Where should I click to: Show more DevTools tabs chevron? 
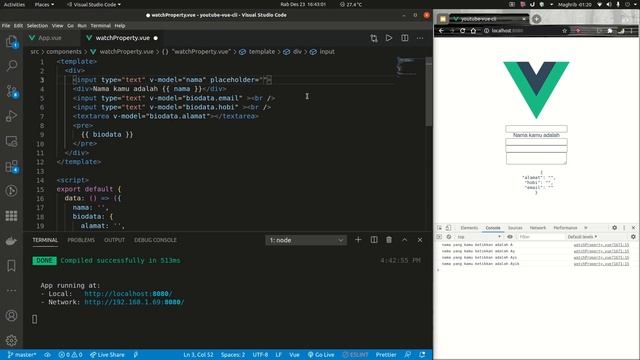(586, 228)
